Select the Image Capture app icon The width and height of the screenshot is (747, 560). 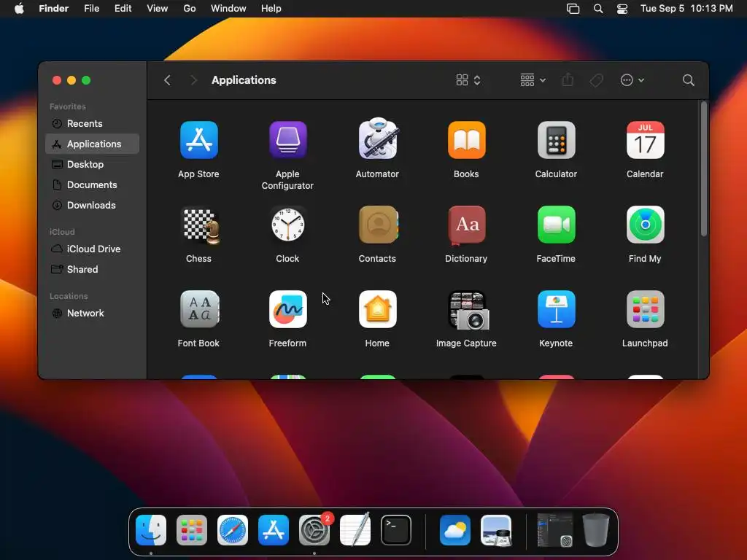pos(468,311)
